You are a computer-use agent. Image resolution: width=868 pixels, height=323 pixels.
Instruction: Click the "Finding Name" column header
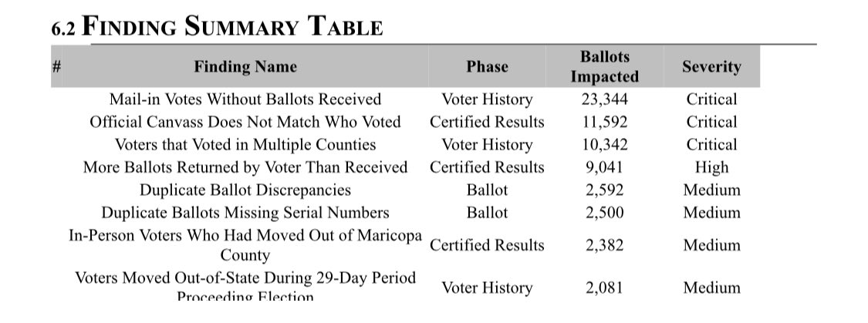click(x=245, y=66)
